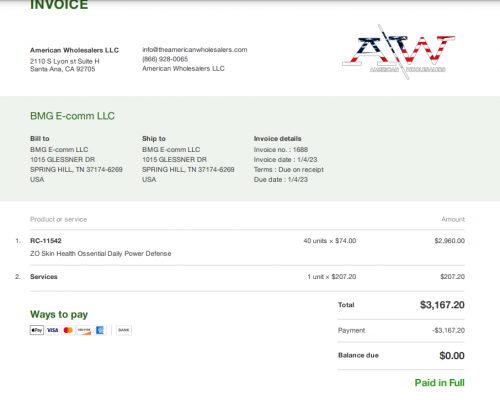Screen dimensions: 500x400
Task: Select the Total $3,167.20 amount
Action: point(442,305)
